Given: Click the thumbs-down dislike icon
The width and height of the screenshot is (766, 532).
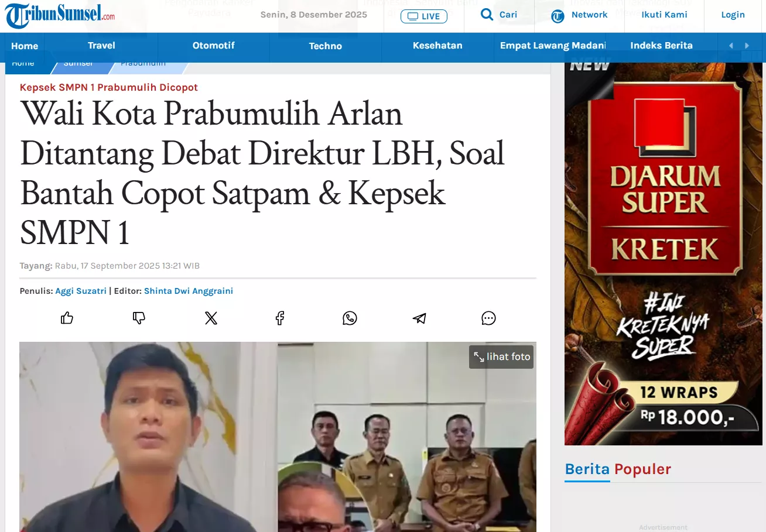Looking at the screenshot, I should [x=139, y=318].
